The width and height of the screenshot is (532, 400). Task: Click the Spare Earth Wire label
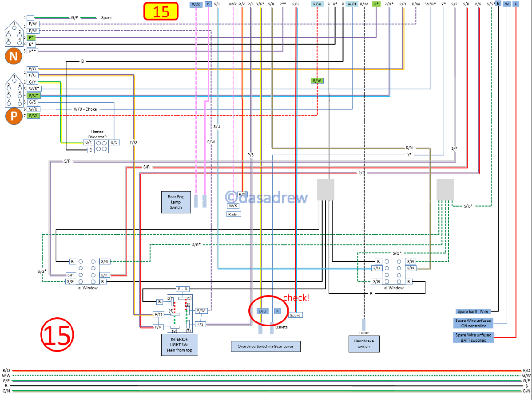tap(472, 312)
